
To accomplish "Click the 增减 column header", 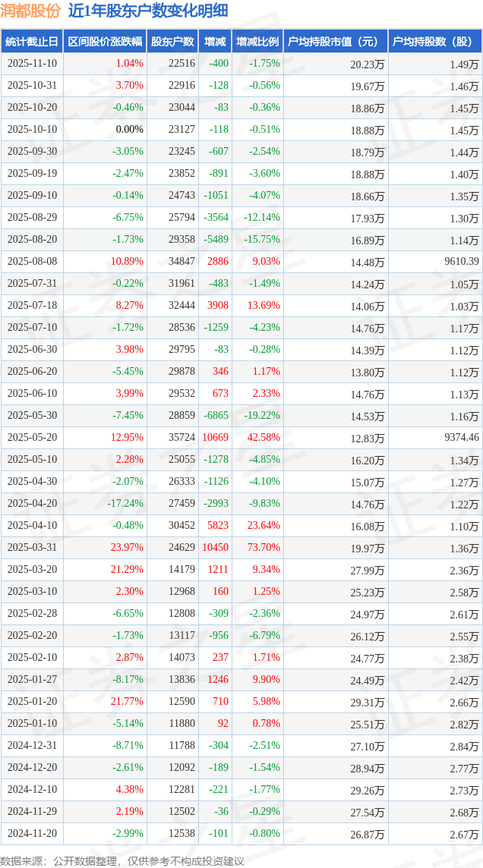I will coord(216,42).
